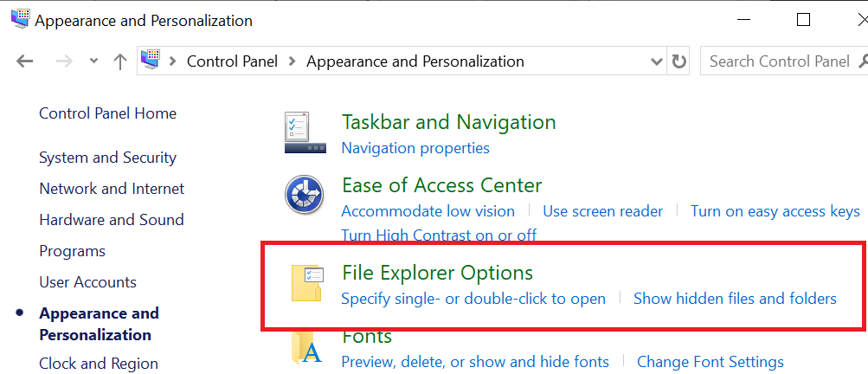868x374 pixels.
Task: Open File Explorer Options heading
Action: 437,273
